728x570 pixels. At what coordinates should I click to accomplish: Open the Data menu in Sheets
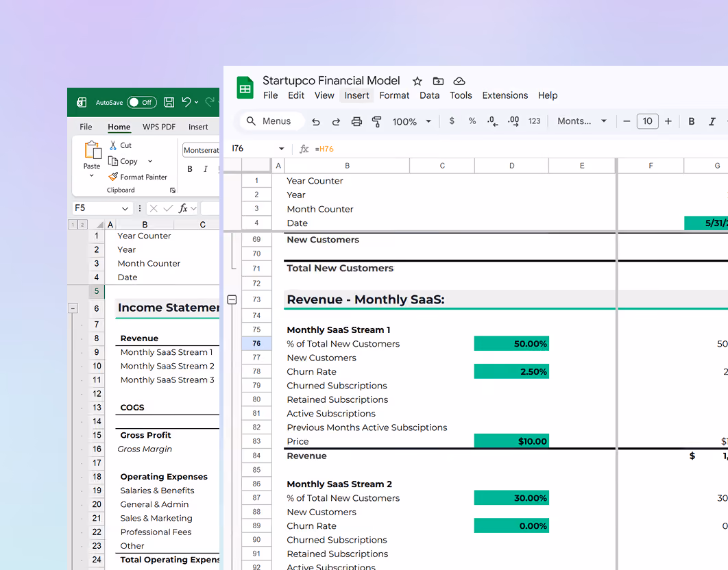429,95
